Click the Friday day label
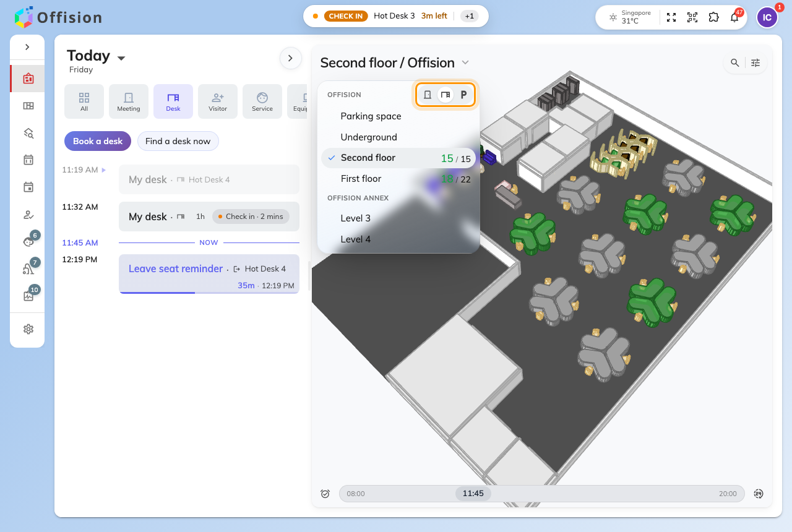This screenshot has height=532, width=792. click(x=81, y=70)
